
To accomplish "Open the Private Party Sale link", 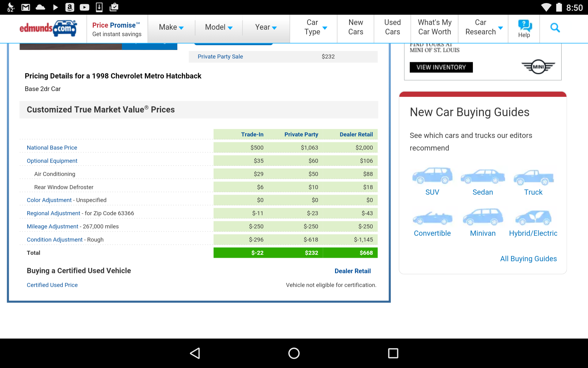I will pyautogui.click(x=220, y=56).
